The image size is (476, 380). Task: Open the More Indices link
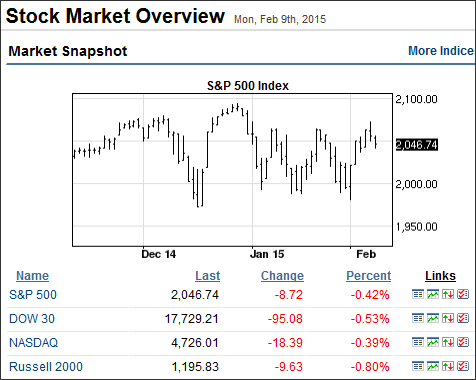(441, 51)
